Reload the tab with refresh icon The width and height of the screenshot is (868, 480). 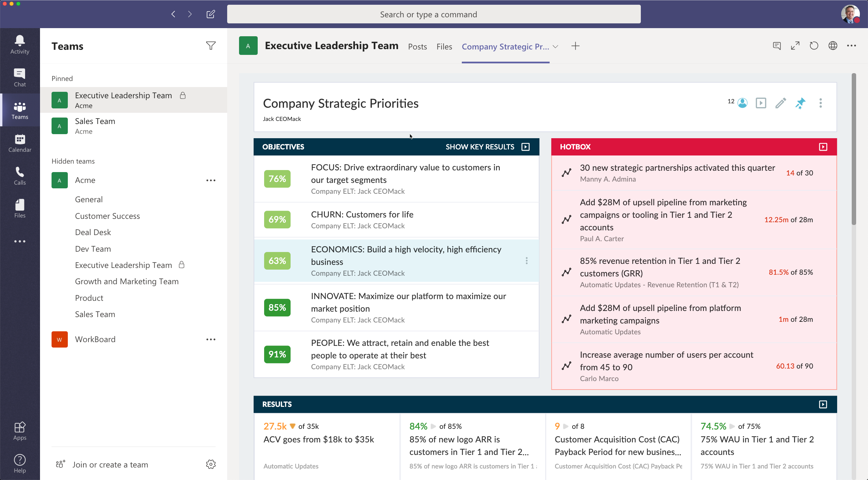click(x=814, y=46)
